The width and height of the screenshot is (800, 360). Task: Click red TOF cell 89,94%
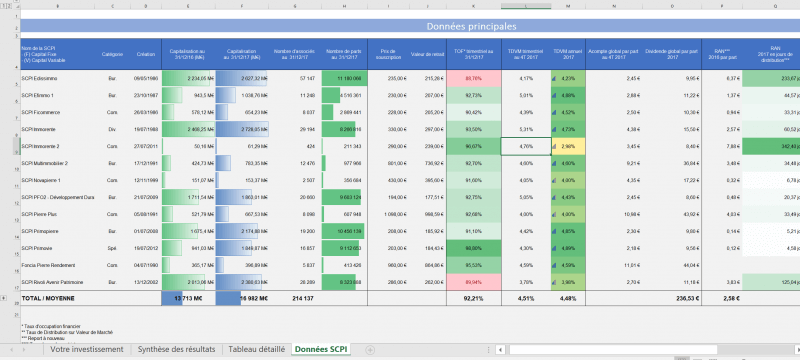coord(474,282)
